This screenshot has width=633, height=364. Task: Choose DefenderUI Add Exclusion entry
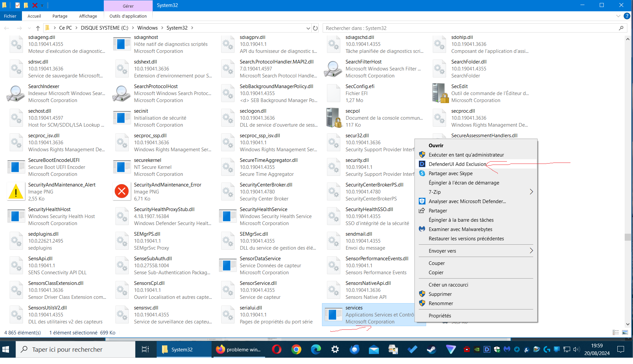pos(476,164)
